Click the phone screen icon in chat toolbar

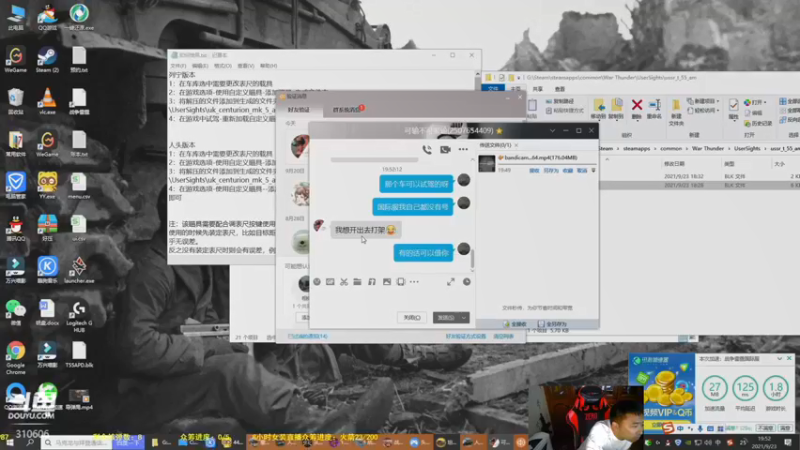(x=401, y=282)
